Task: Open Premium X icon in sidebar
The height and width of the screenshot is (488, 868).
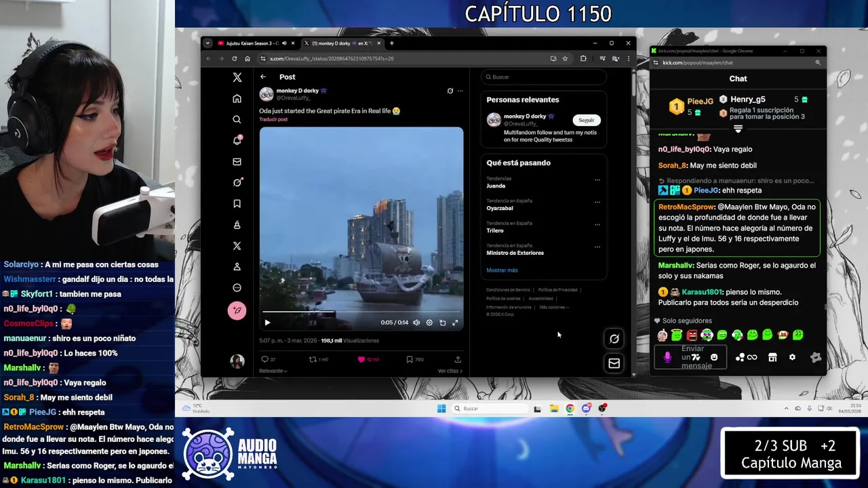Action: click(x=237, y=245)
